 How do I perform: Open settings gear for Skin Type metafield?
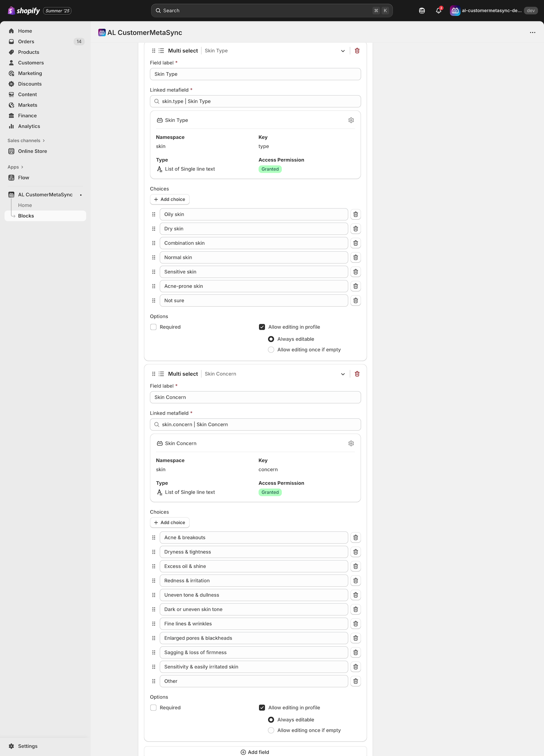coord(351,120)
